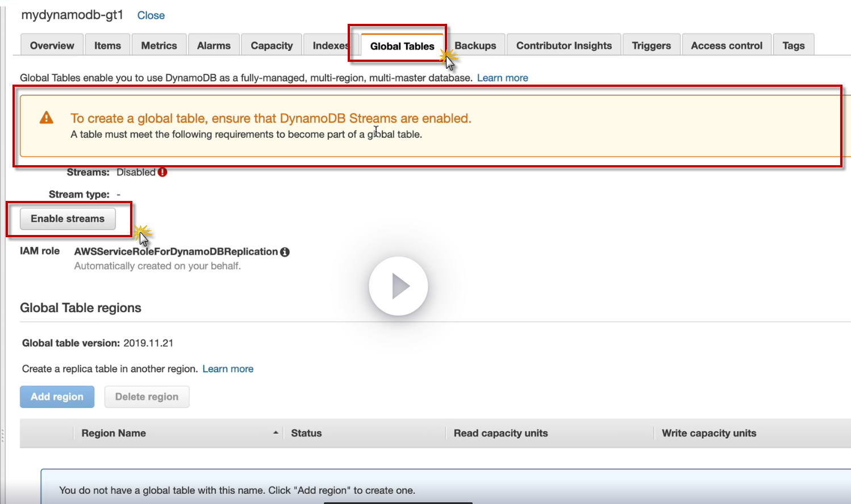This screenshot has height=504, width=851.
Task: Open Learn more link for Global Tables description
Action: (503, 78)
